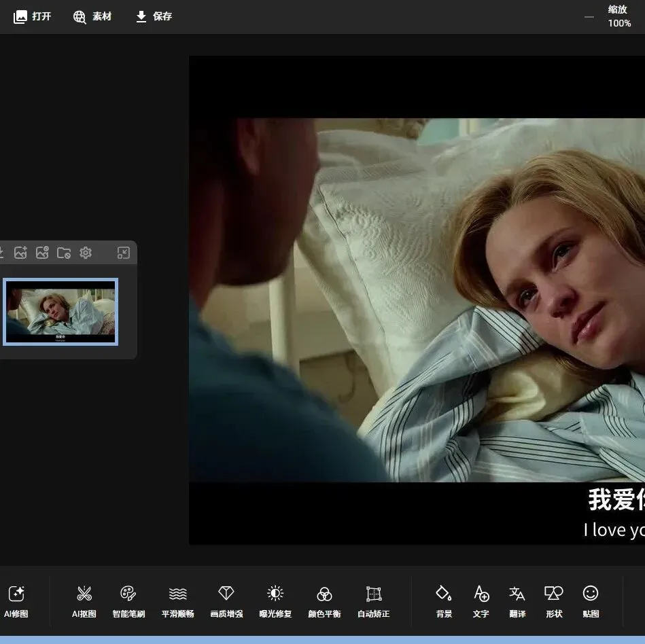Select the AI抠图 cutout tool
645x644 pixels.
(x=84, y=601)
